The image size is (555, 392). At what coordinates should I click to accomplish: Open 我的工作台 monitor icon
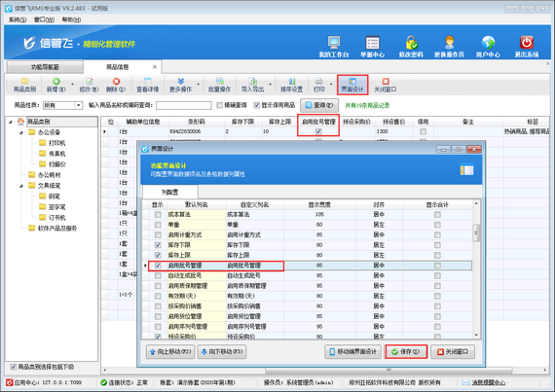(x=333, y=43)
